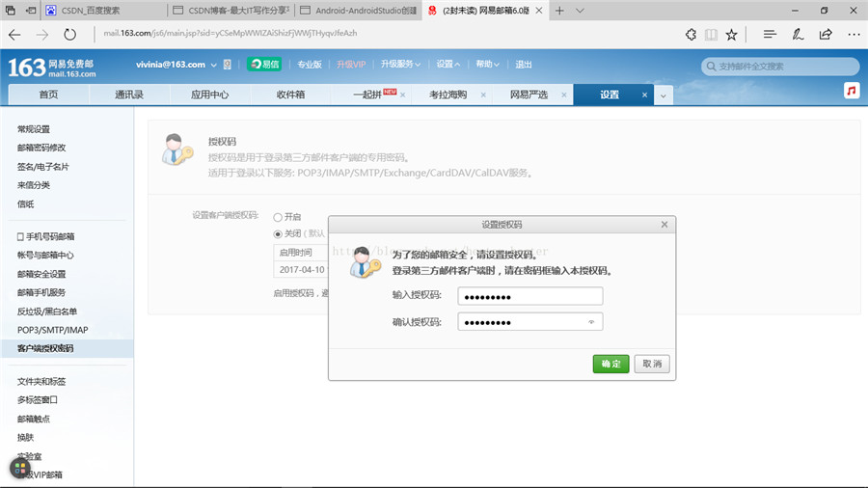Open POP3/SMTP/IMAP settings
Viewport: 868px width, 488px height.
[53, 330]
